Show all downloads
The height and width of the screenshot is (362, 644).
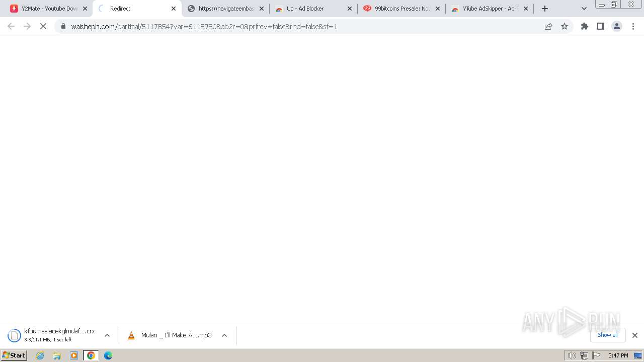(x=608, y=335)
